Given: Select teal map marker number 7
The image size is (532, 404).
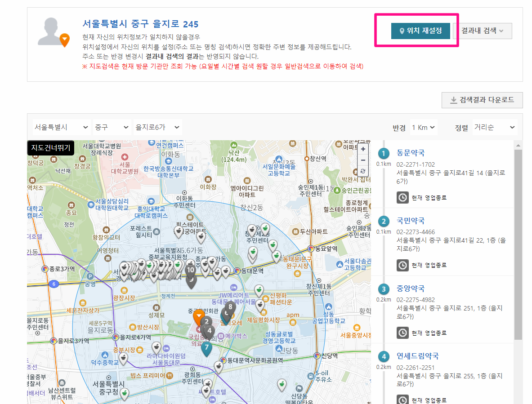Looking at the screenshot, I should coord(206,348).
